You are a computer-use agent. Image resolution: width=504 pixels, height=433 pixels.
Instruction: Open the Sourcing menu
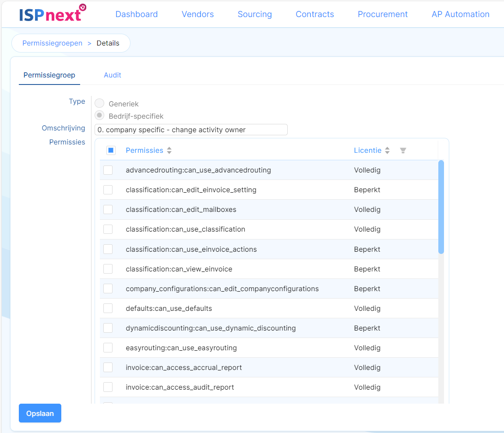(254, 14)
